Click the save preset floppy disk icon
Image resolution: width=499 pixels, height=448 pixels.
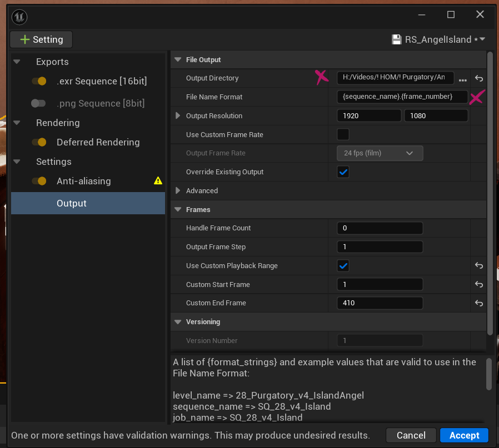pyautogui.click(x=397, y=39)
